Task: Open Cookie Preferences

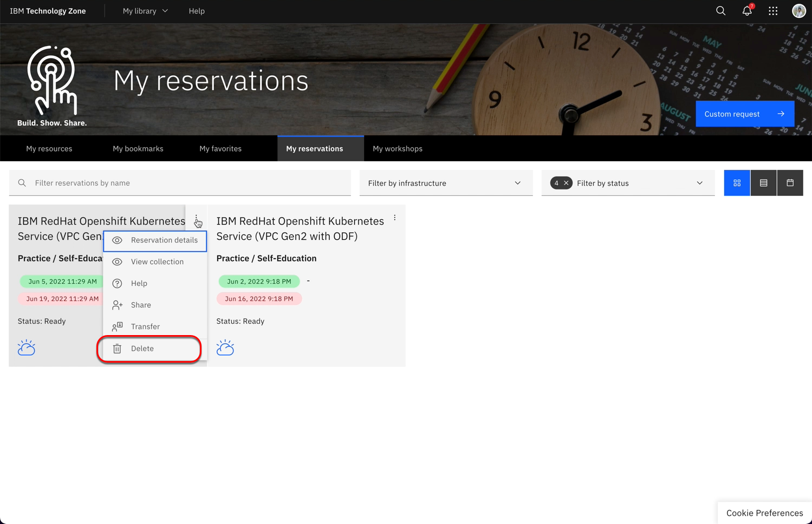Action: [x=764, y=513]
